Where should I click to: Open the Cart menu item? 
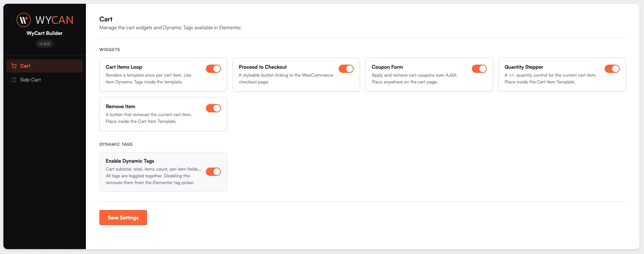coord(45,66)
